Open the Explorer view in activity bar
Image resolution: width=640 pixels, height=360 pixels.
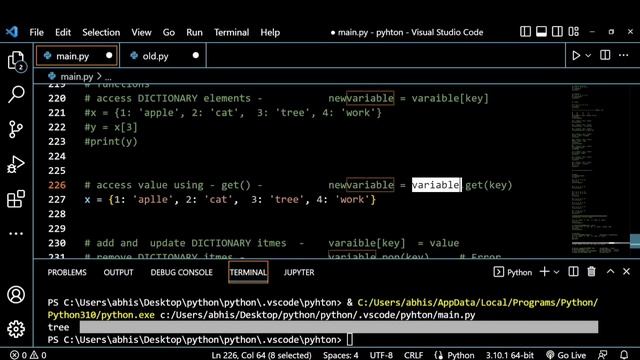tap(16, 61)
